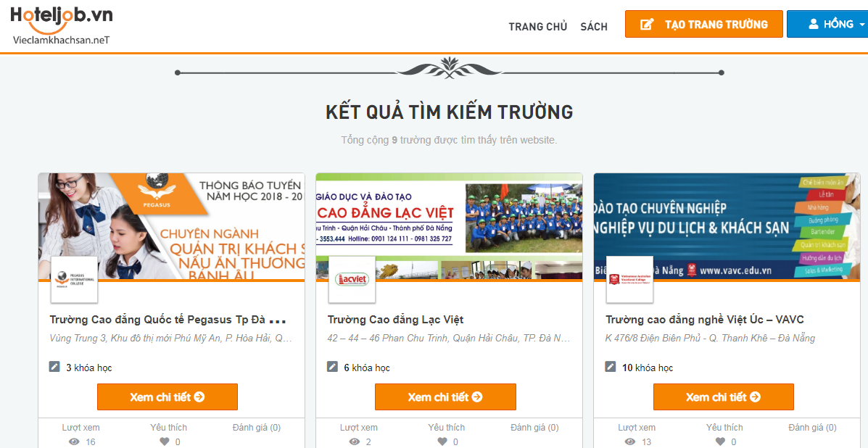
Task: Like Lạc Việt college with the heart icon
Action: click(442, 441)
